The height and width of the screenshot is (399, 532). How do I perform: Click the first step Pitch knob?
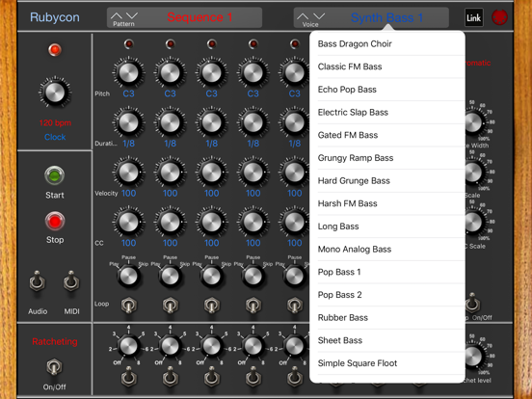point(128,72)
